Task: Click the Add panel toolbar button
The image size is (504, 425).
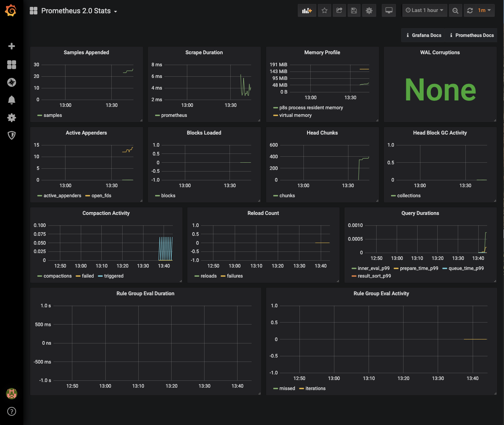Action: 307,11
